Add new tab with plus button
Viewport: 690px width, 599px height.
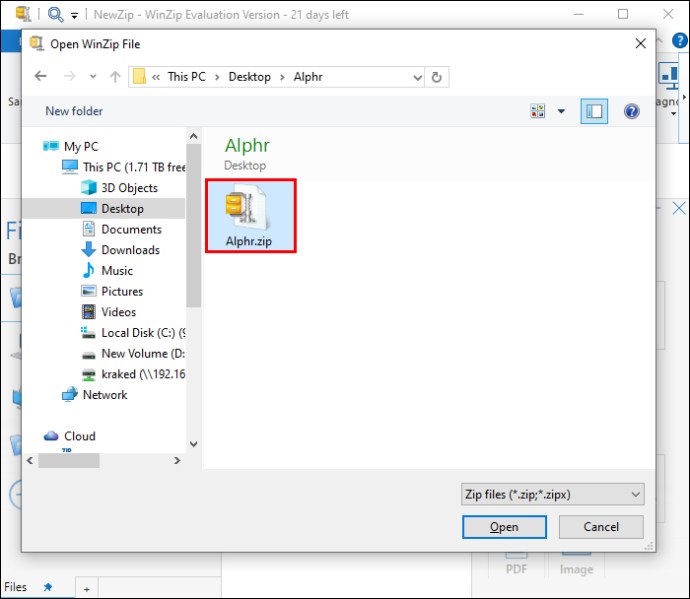pyautogui.click(x=87, y=589)
